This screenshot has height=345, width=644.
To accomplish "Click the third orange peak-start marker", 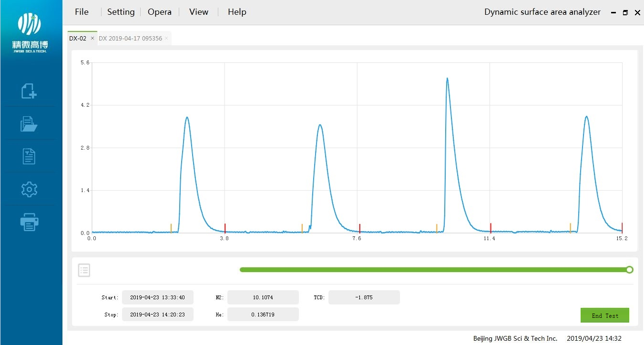I will point(436,228).
